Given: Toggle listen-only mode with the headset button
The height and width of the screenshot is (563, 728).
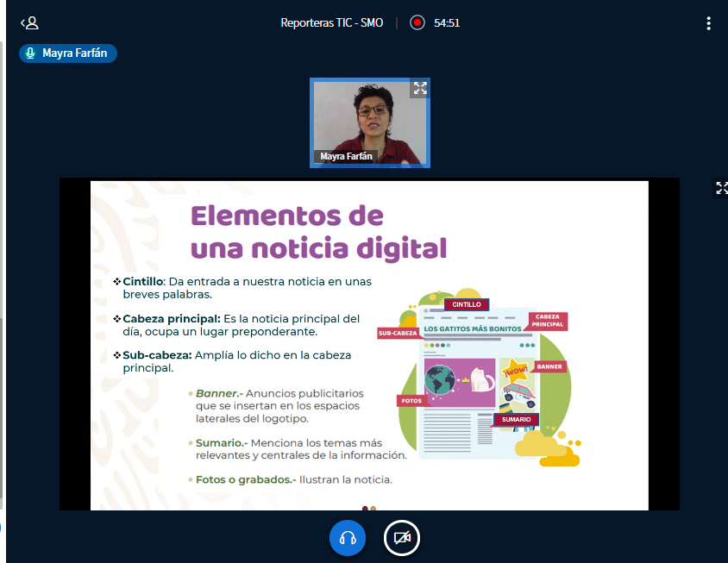Looking at the screenshot, I should click(348, 538).
